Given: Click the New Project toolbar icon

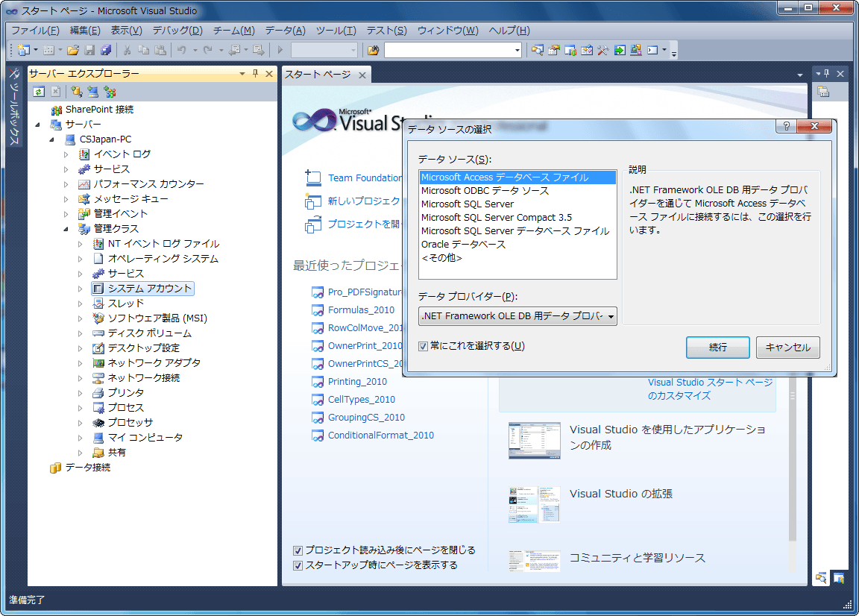Looking at the screenshot, I should (24, 51).
